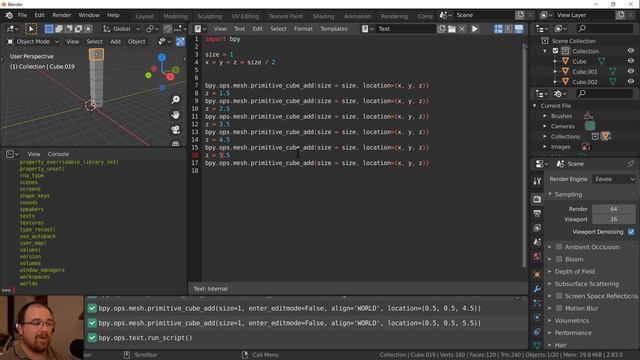Image resolution: width=640 pixels, height=360 pixels.
Task: Hide Collection using its eye icon
Action: pos(631,51)
